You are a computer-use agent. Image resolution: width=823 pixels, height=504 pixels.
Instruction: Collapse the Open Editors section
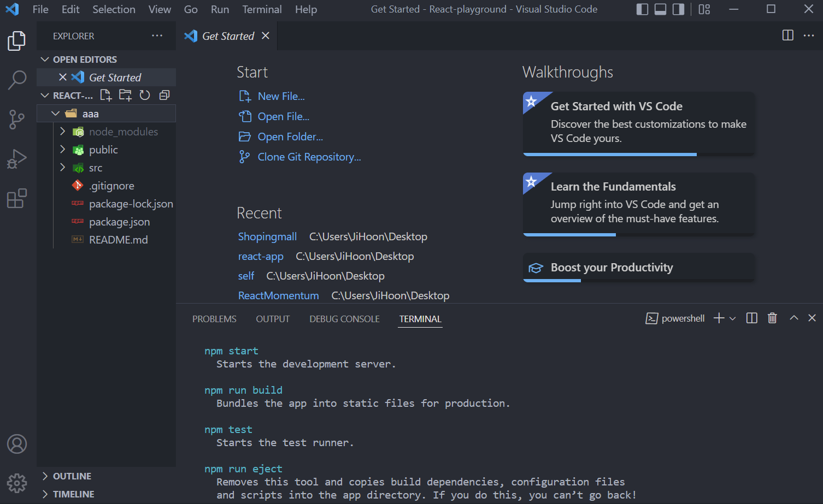point(45,59)
